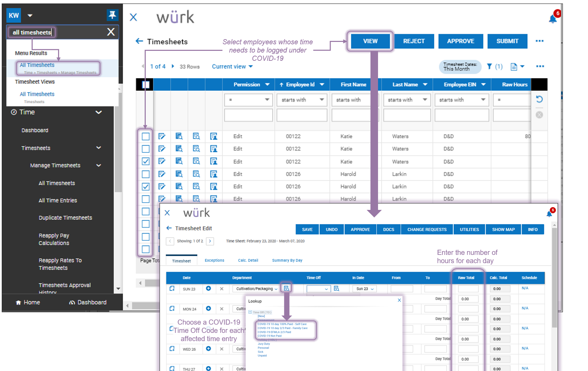Clear the 'all timesheets' menu search with the X
This screenshot has width=588, height=371.
tap(111, 32)
